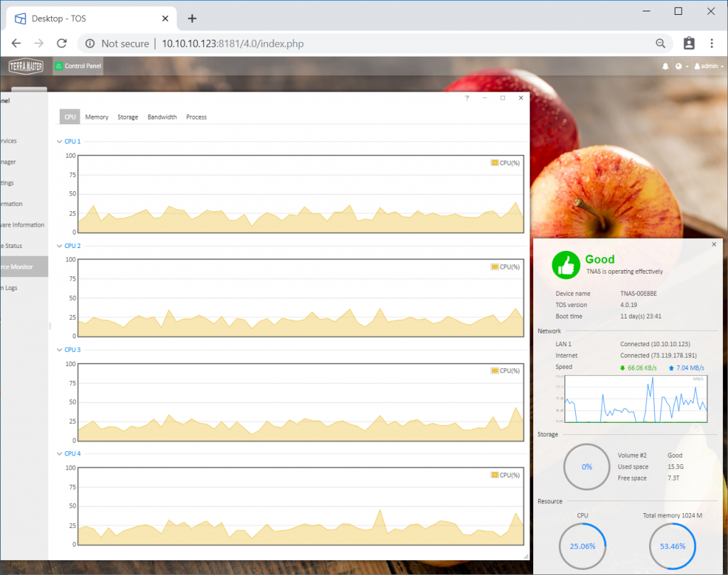Screen dimensions: 728x575
Task: Toggle CPU(%) legend in CPU 1 chart
Action: (505, 163)
